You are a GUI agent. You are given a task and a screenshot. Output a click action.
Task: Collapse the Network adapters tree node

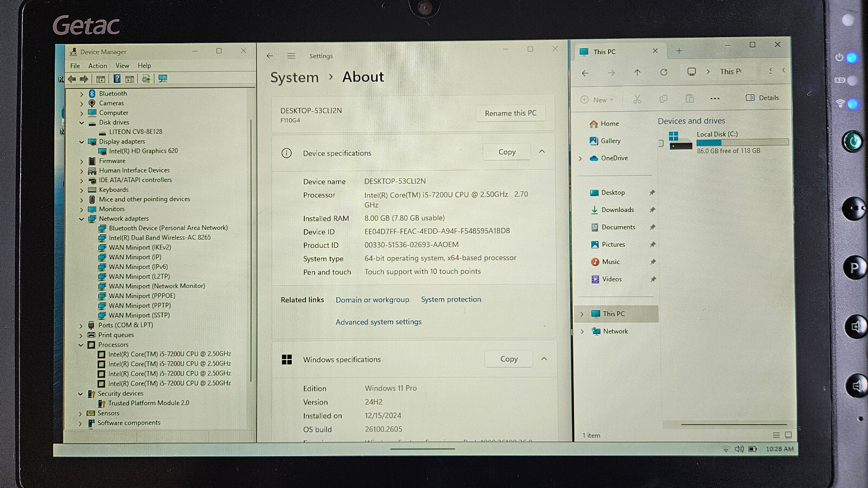pyautogui.click(x=81, y=219)
